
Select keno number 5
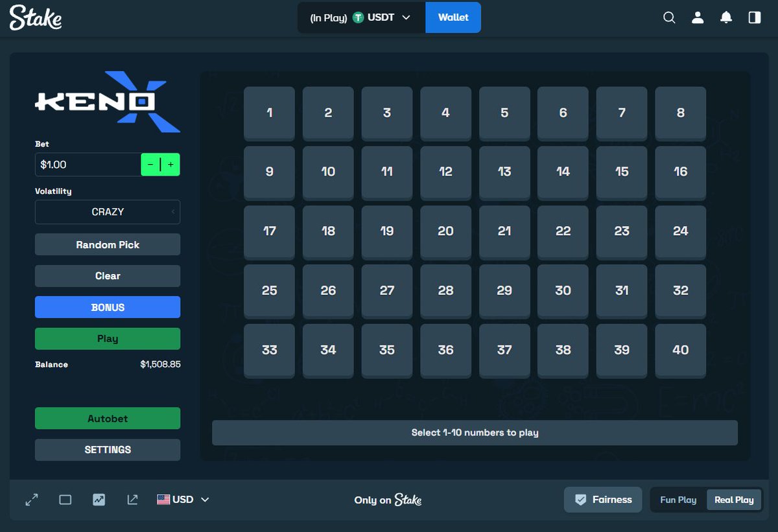tap(504, 113)
